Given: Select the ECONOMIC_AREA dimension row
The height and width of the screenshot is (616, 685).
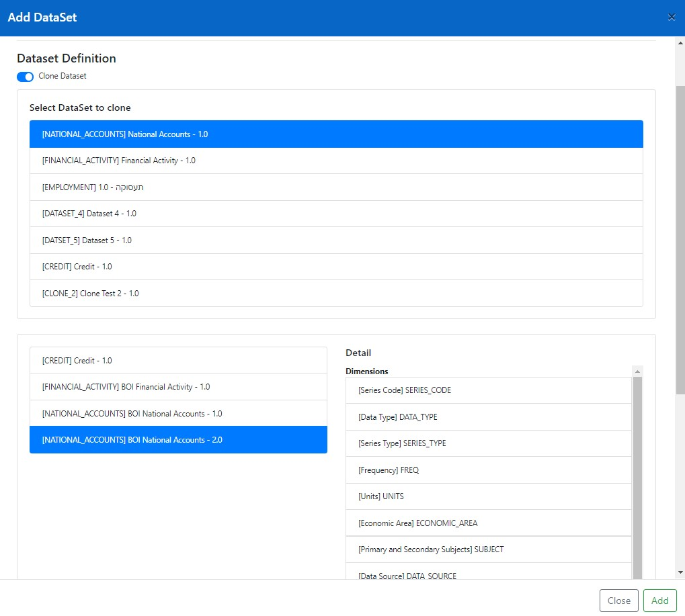Looking at the screenshot, I should click(x=488, y=523).
